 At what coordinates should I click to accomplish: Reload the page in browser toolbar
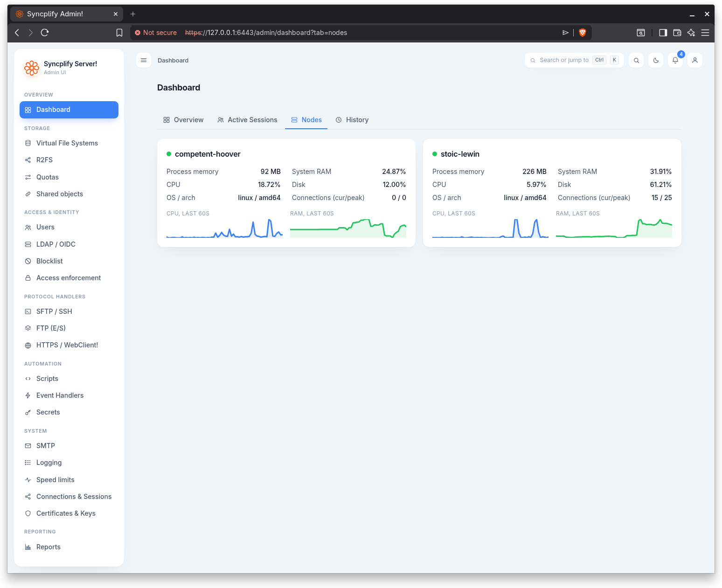tap(45, 33)
